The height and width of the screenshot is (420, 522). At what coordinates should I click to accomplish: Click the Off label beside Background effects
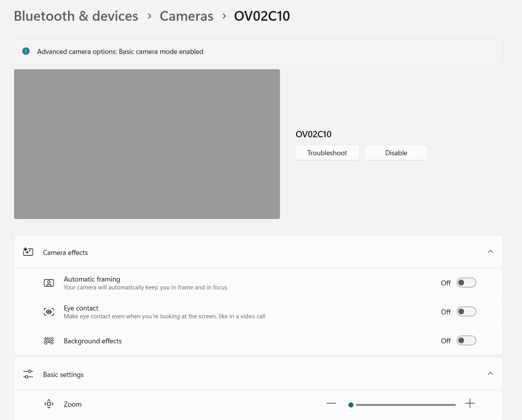446,341
